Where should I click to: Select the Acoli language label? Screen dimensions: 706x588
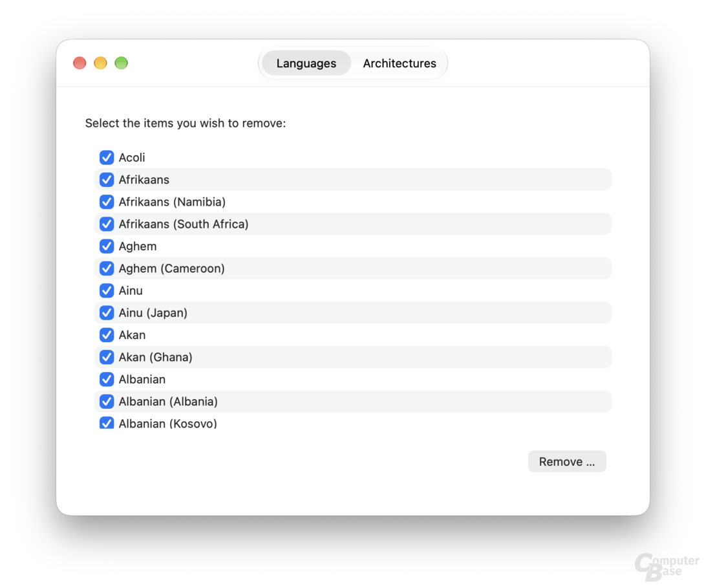(x=132, y=158)
